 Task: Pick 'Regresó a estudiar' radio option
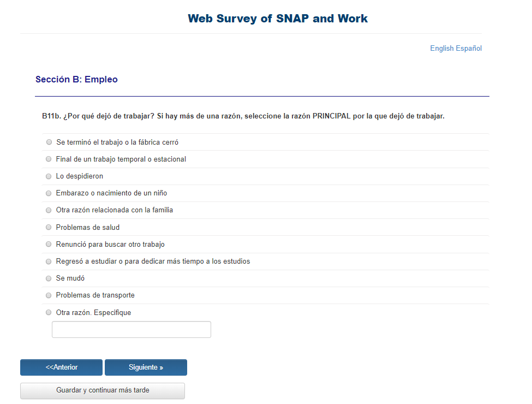click(49, 262)
